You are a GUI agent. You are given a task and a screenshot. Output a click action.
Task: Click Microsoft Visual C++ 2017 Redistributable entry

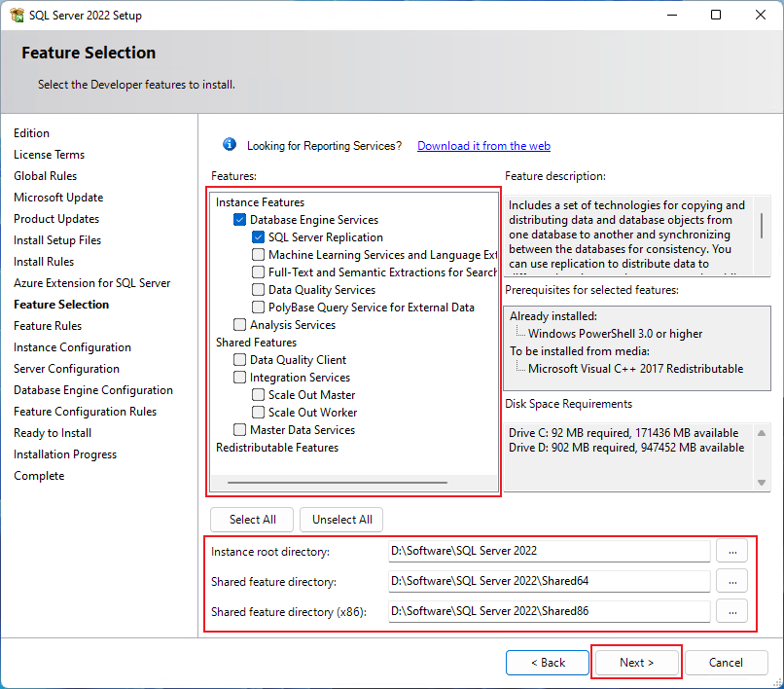[x=635, y=369]
